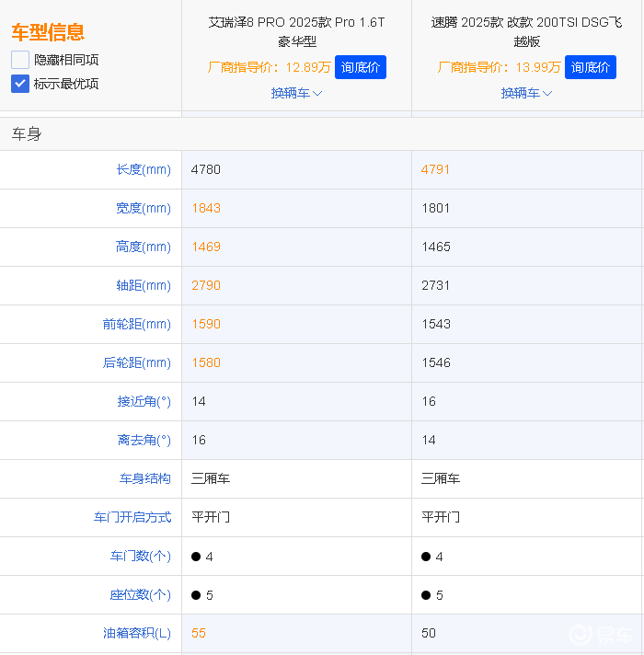Click the 易车 watermark logo
This screenshot has height=655, width=644.
[602, 635]
